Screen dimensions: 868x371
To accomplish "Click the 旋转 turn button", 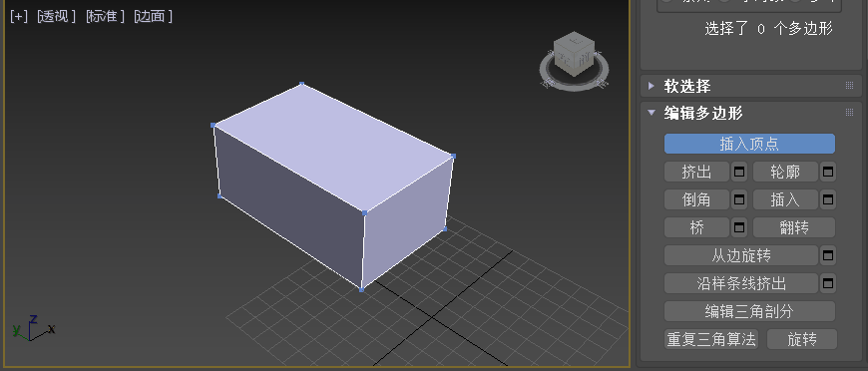I will pyautogui.click(x=802, y=339).
